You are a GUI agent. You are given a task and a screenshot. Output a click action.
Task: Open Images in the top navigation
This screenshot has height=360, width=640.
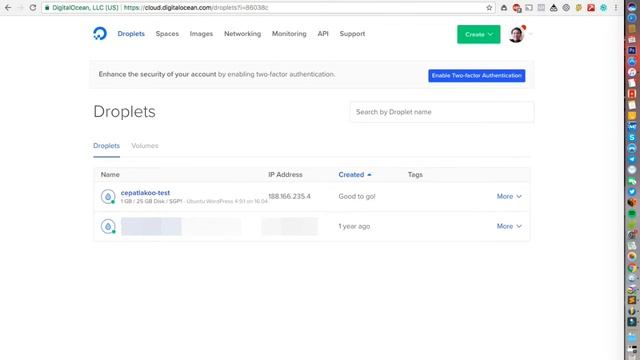(201, 34)
